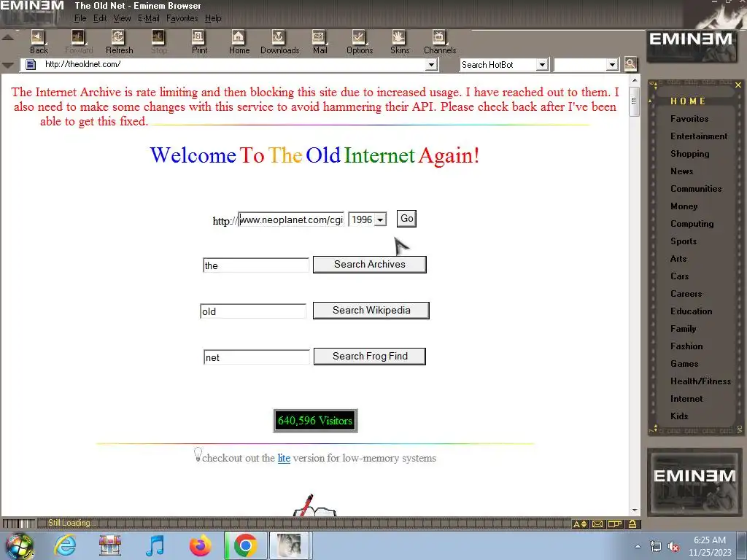747x560 pixels.
Task: Open the music note taskbar icon
Action: point(155,545)
